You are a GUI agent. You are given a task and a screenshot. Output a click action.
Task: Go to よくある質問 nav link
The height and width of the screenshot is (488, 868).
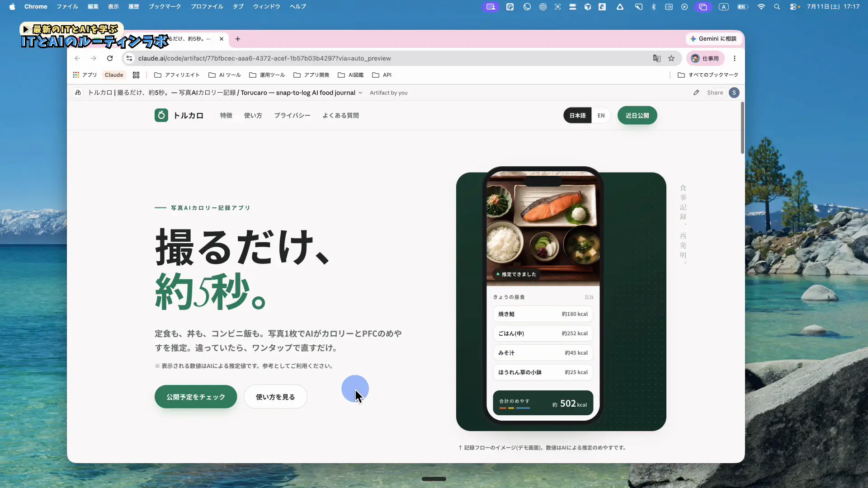click(340, 116)
